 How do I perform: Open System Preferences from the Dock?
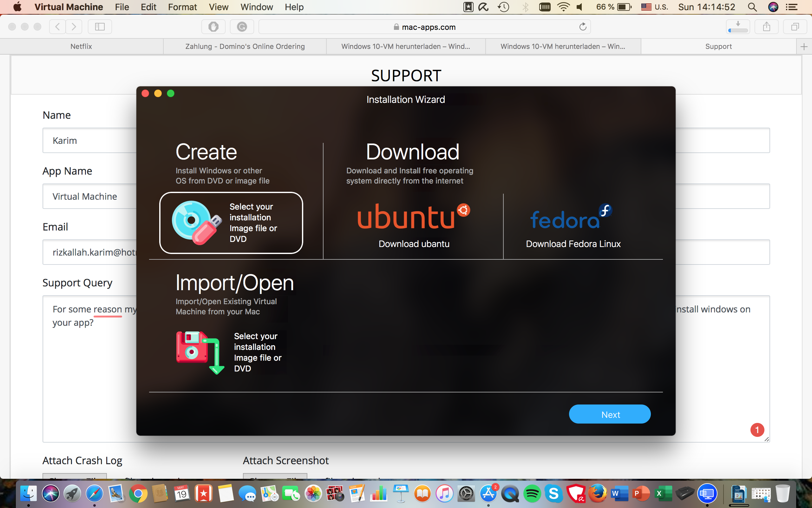click(x=466, y=494)
